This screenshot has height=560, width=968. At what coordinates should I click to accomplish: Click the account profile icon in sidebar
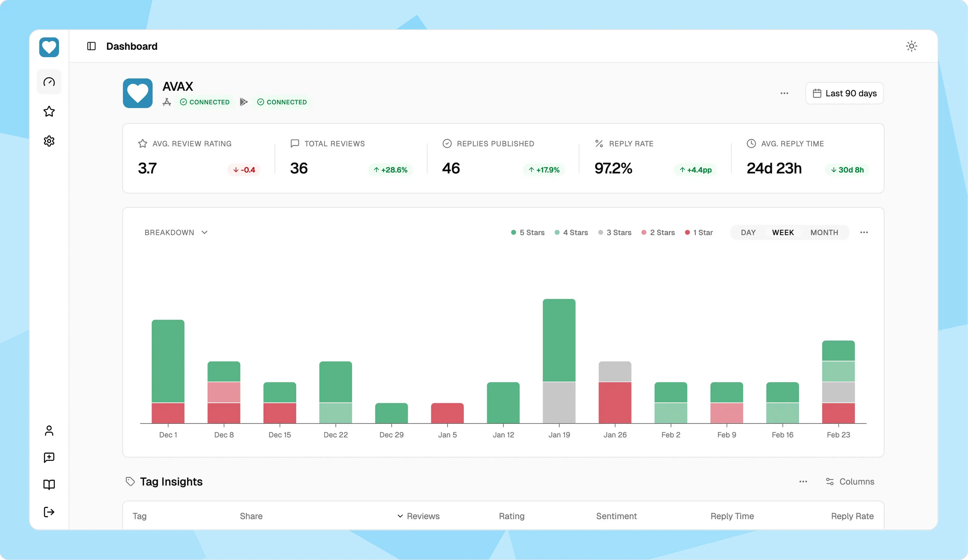tap(49, 431)
